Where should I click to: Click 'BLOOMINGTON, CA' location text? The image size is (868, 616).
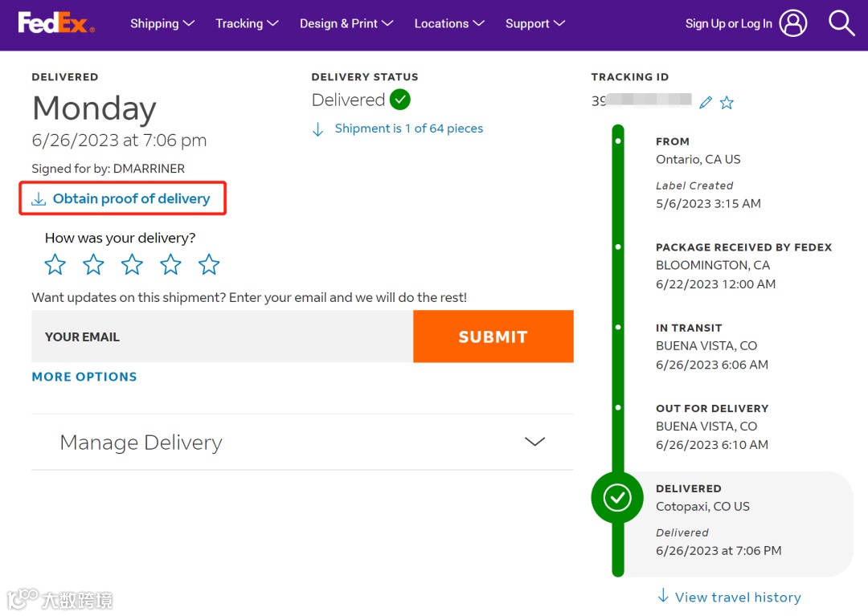click(x=712, y=265)
